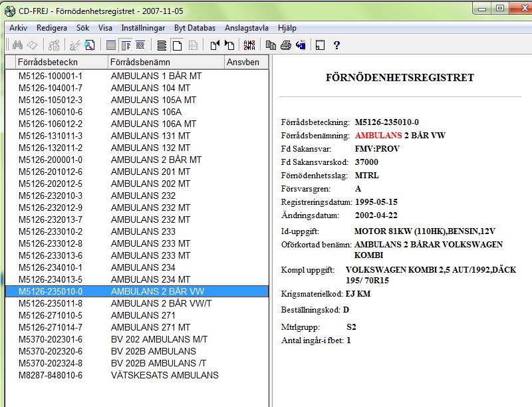Image resolution: width=532 pixels, height=407 pixels.
Task: Click the eraser clear-search icon
Action: click(33, 45)
